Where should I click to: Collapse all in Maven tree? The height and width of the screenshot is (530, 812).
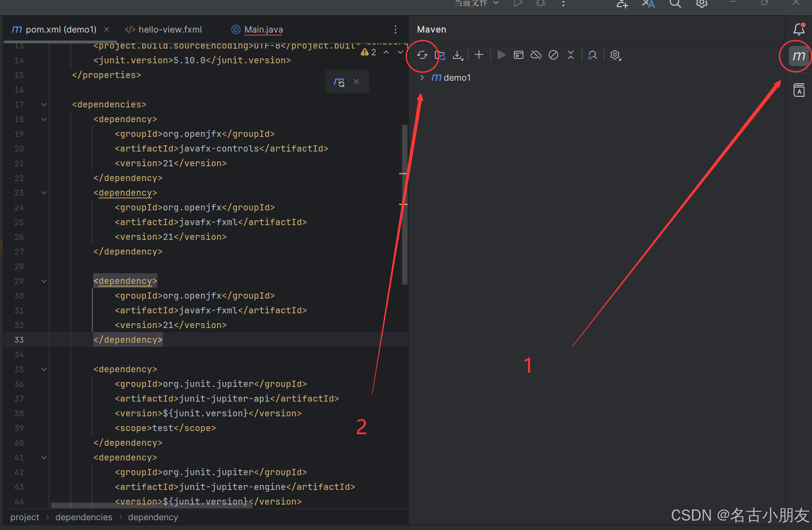[571, 55]
